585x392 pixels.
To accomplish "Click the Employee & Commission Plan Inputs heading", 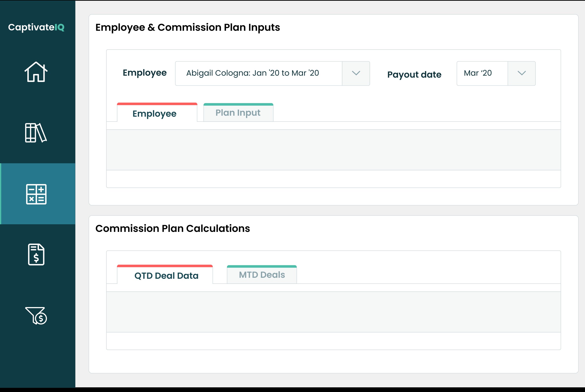I will point(188,27).
